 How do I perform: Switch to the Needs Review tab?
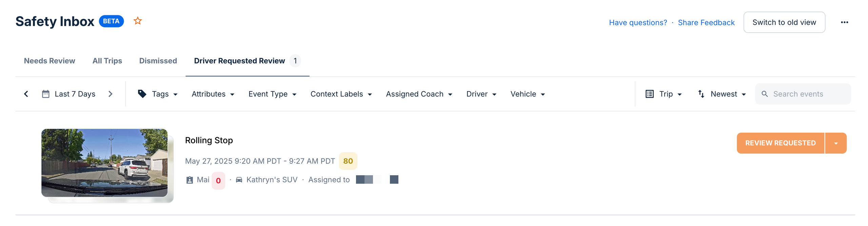50,61
